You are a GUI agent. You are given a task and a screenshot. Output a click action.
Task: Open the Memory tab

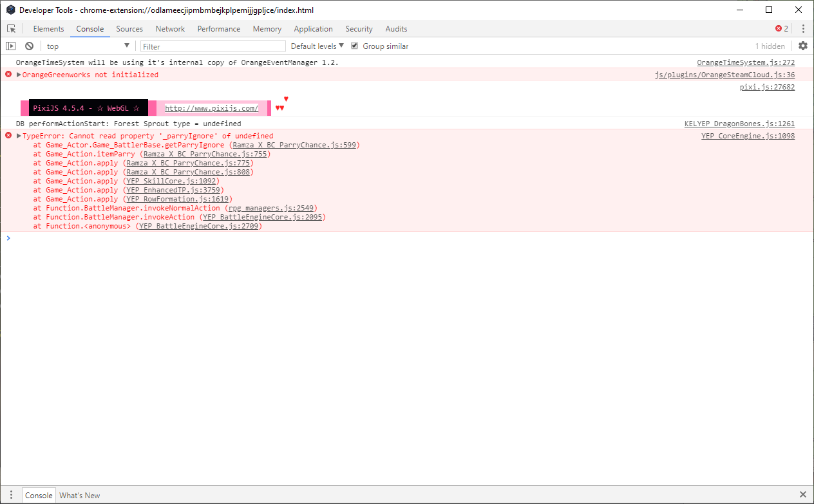pos(267,29)
